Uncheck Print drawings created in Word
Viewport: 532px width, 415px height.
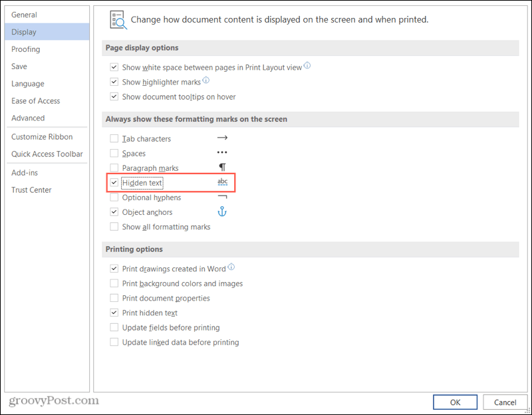click(114, 269)
